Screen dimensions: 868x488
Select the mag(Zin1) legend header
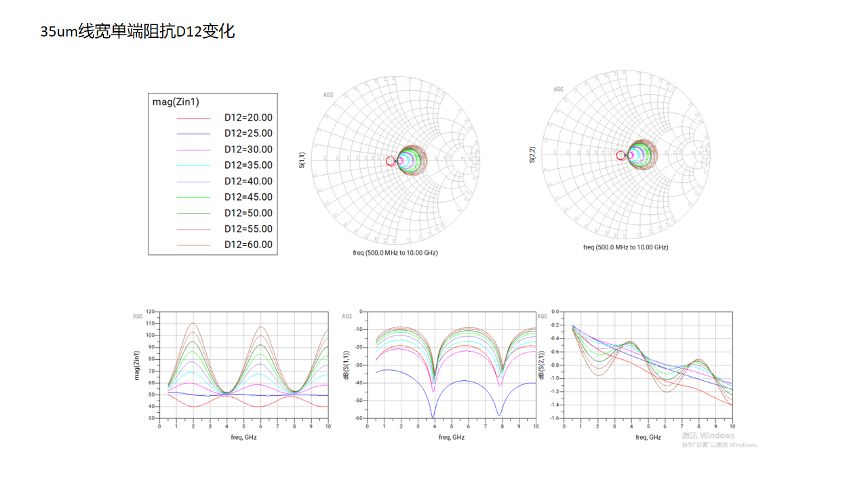pos(175,102)
